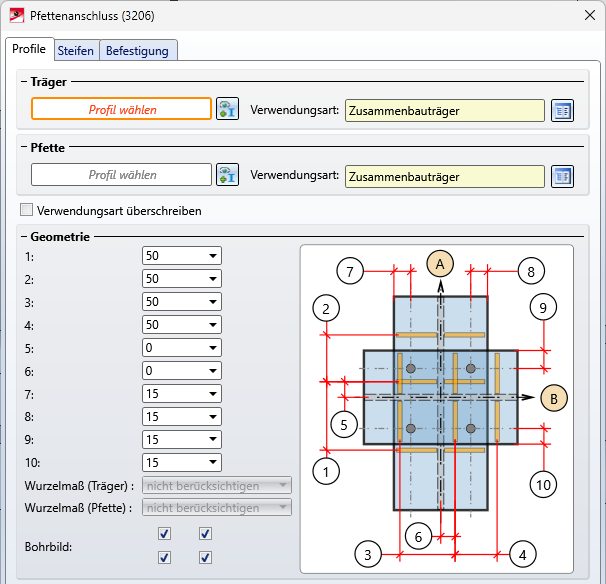Click the 'Träger' section heading
The image size is (606, 584).
49,82
